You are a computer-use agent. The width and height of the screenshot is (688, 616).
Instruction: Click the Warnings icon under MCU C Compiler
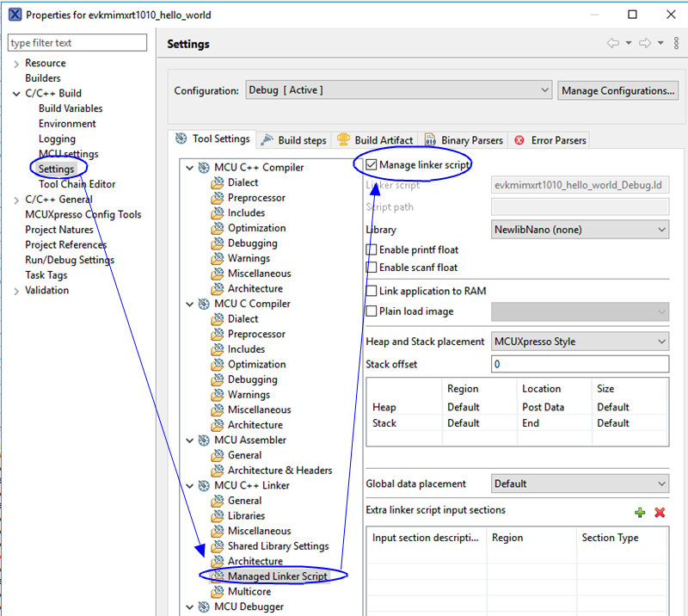(218, 395)
